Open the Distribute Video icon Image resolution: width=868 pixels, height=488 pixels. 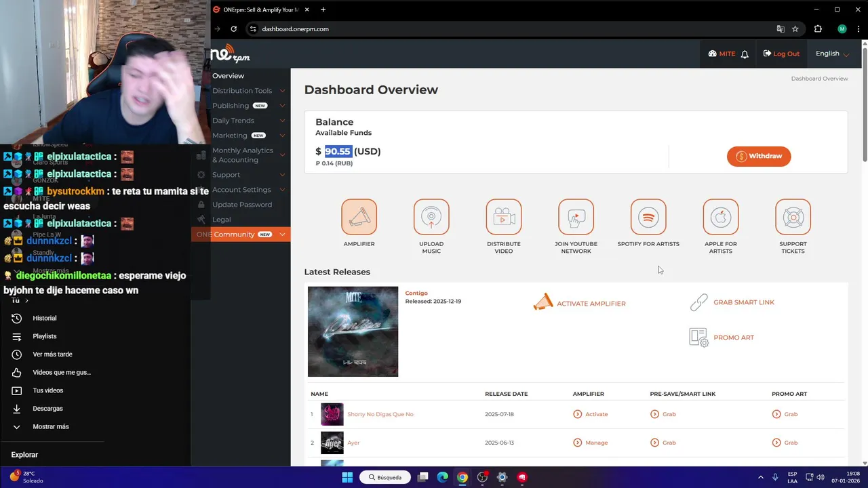click(x=504, y=217)
